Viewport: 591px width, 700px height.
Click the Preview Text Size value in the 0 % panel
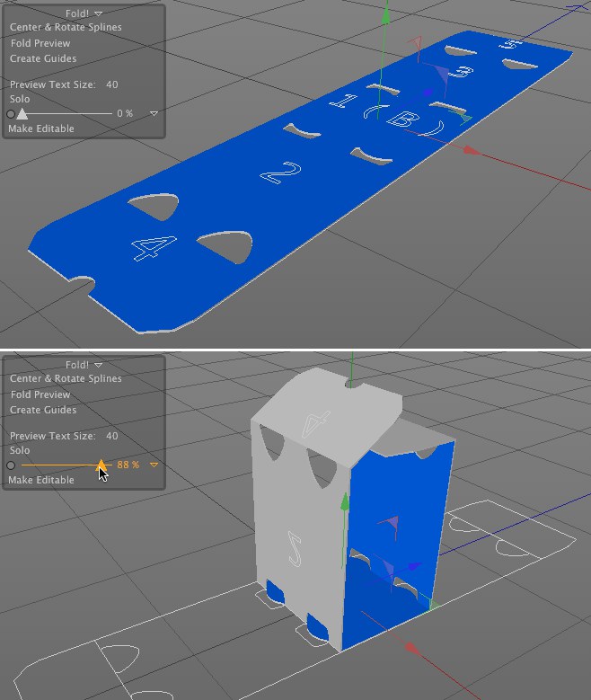[x=112, y=84]
